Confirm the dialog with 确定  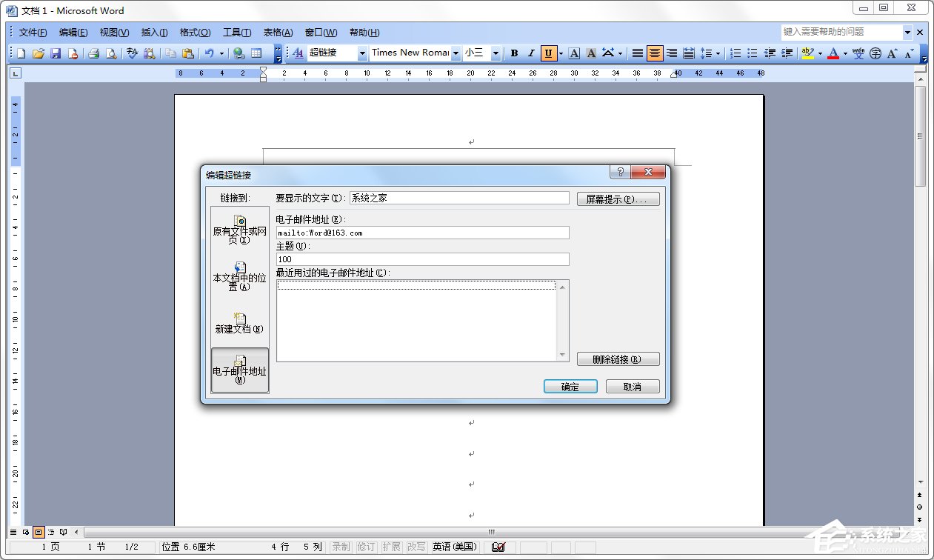(570, 386)
